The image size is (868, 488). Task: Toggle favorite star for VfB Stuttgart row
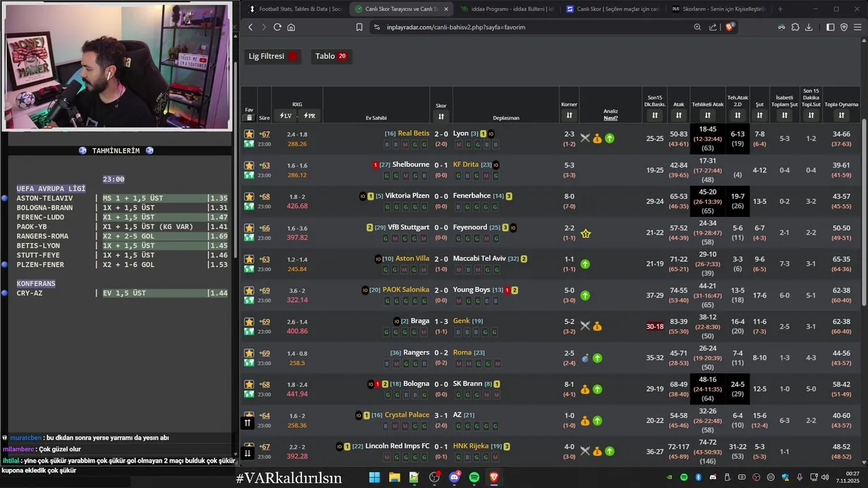[x=249, y=228]
